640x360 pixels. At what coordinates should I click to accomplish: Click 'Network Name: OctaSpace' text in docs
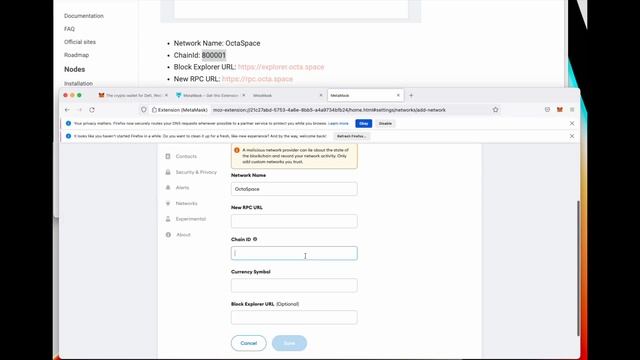point(217,43)
